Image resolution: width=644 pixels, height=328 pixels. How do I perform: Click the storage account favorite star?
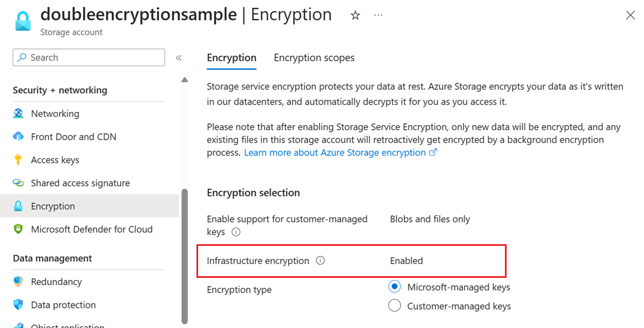[355, 15]
